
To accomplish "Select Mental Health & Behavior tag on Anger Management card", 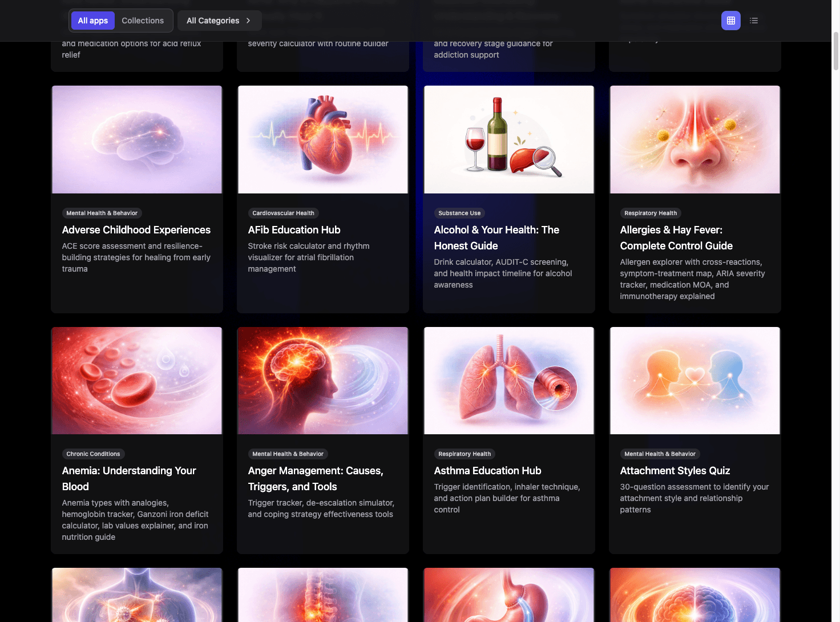I will click(x=288, y=454).
